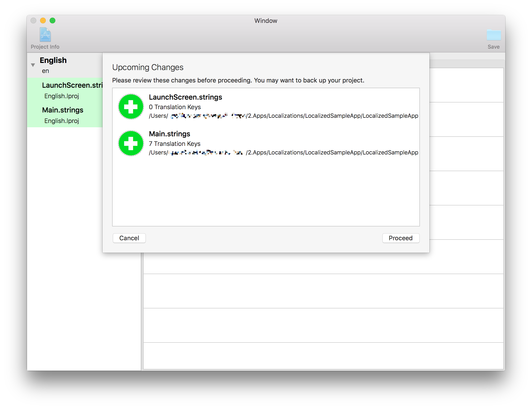Screen dimensions: 532x409
Task: Click the yellow minimize window button
Action: click(43, 20)
